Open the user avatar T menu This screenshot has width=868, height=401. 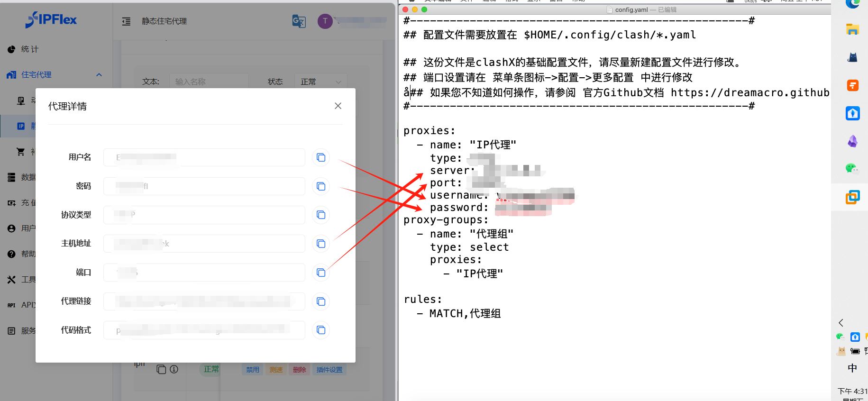click(x=325, y=21)
